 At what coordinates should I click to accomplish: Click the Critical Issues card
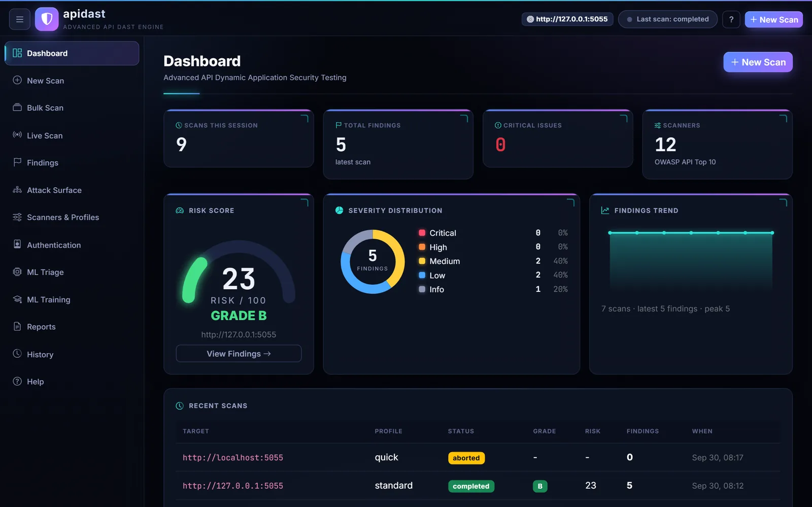[558, 139]
